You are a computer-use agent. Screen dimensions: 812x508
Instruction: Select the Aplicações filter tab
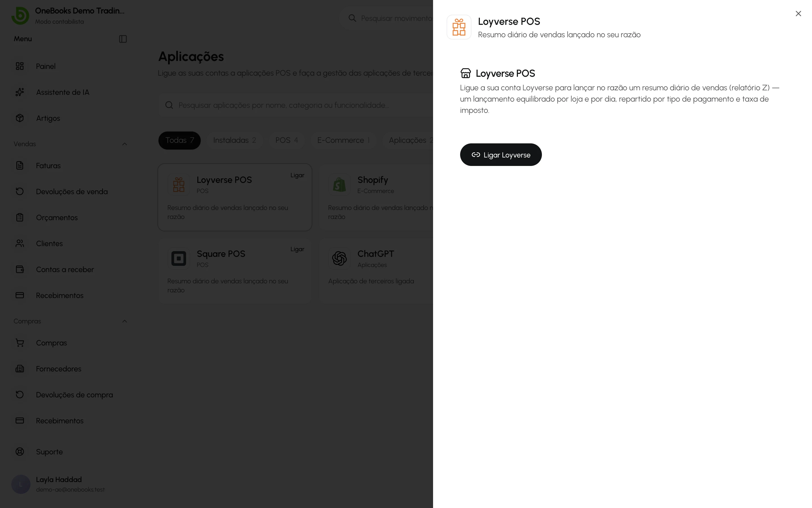pyautogui.click(x=407, y=140)
